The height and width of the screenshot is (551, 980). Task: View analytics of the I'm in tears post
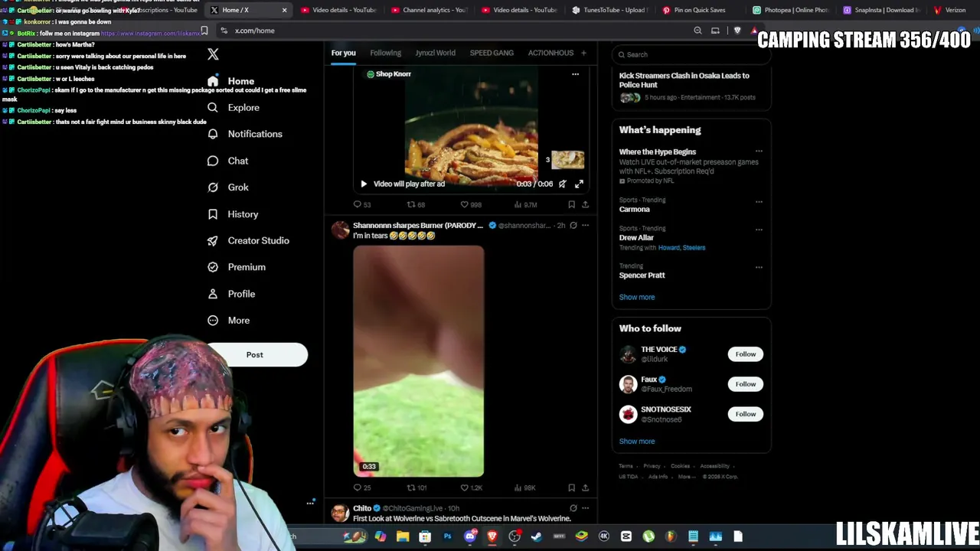[x=525, y=487]
